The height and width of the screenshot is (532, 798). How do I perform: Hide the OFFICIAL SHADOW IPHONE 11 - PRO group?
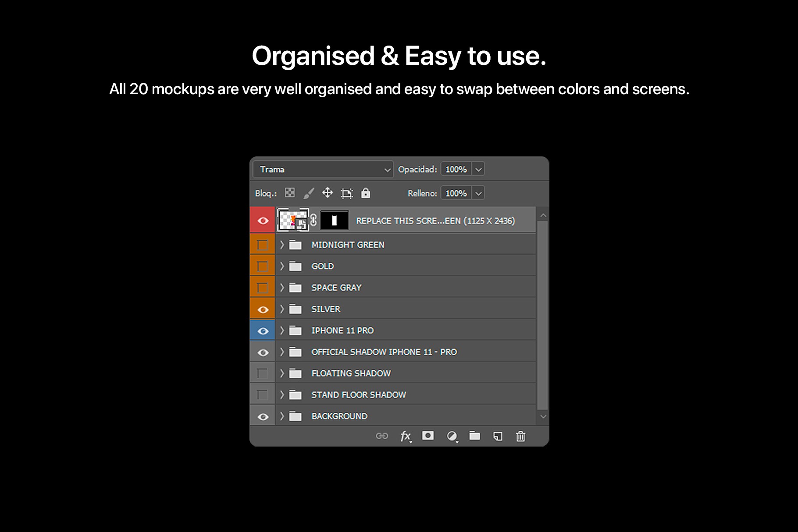263,352
